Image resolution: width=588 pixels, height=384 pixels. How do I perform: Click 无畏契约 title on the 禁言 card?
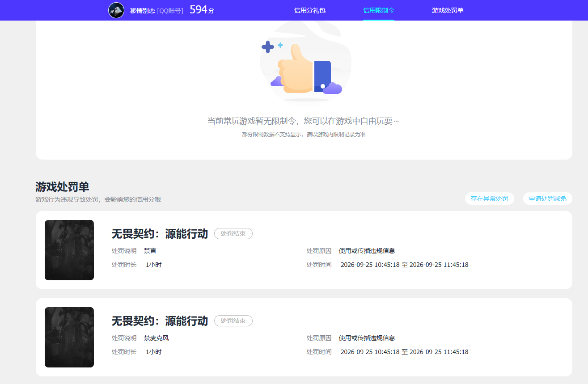click(160, 233)
